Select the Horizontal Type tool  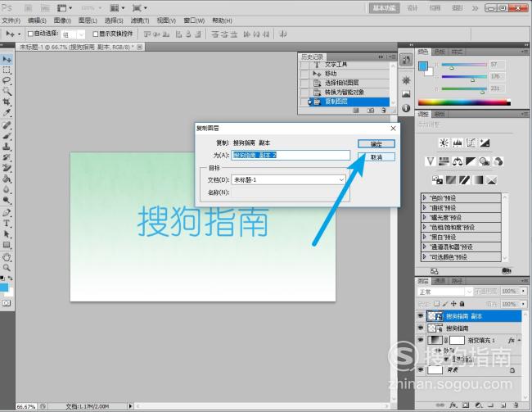(7, 223)
